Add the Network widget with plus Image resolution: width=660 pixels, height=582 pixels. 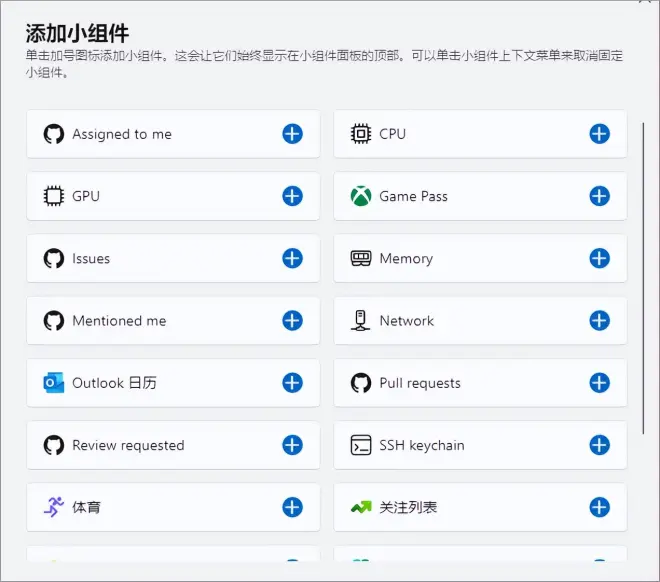point(599,321)
